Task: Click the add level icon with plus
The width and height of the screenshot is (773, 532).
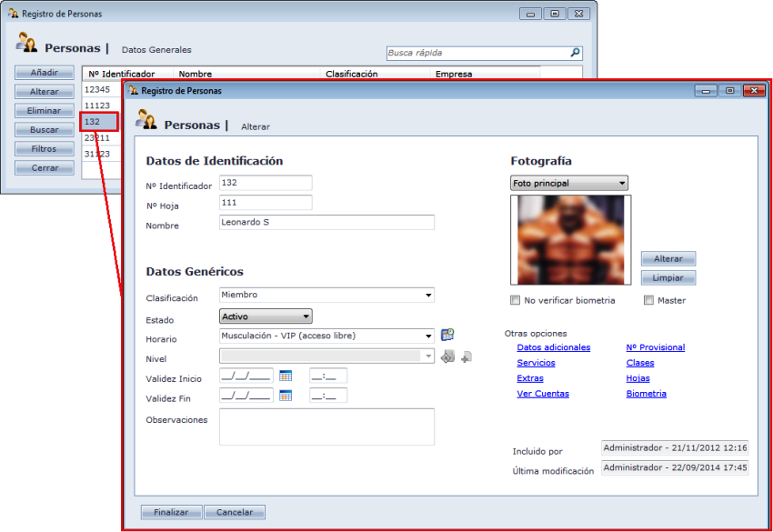Action: pos(466,357)
